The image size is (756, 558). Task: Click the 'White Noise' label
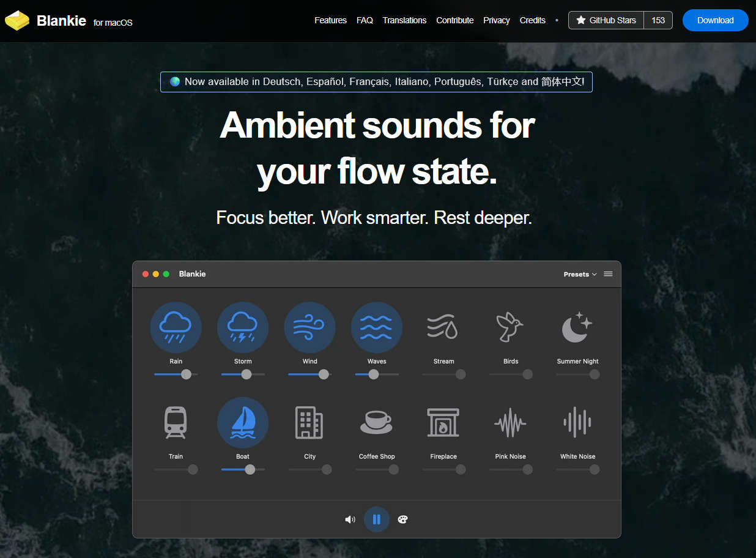coord(577,456)
